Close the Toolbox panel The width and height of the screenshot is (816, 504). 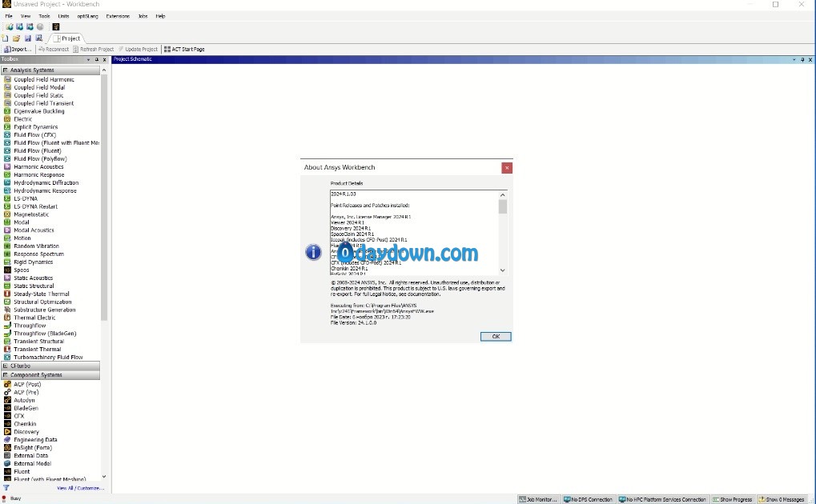104,60
